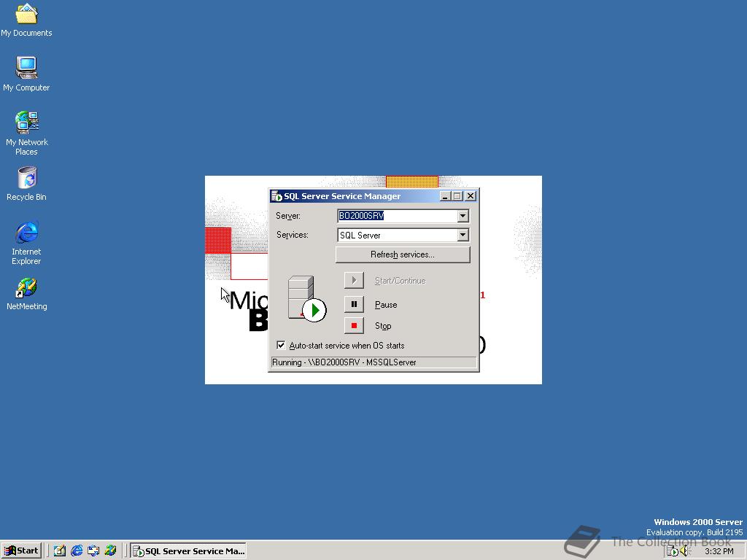Launch Internet Explorer from quick launch bar
The height and width of the screenshot is (560, 747).
(76, 551)
